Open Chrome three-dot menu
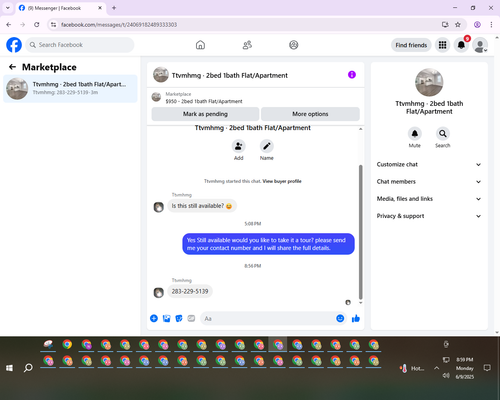The image size is (500, 400). pyautogui.click(x=491, y=25)
